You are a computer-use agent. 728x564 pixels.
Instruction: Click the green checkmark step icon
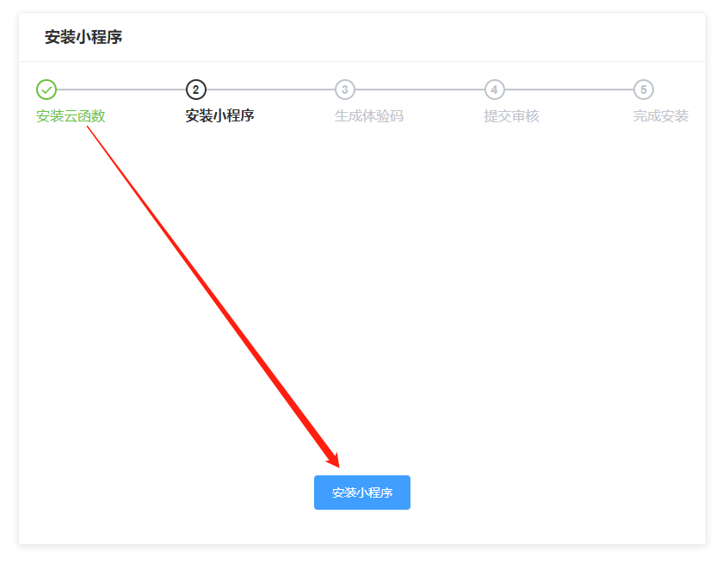46,90
